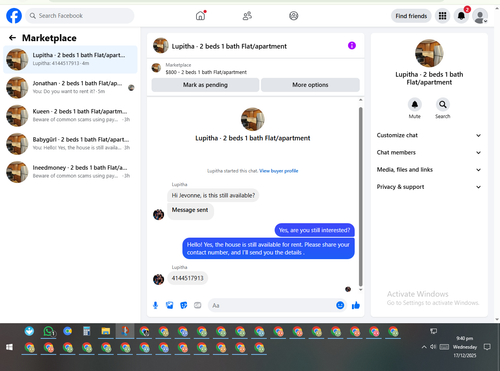
Task: Open Lupitha conversation in the list
Action: click(x=70, y=59)
